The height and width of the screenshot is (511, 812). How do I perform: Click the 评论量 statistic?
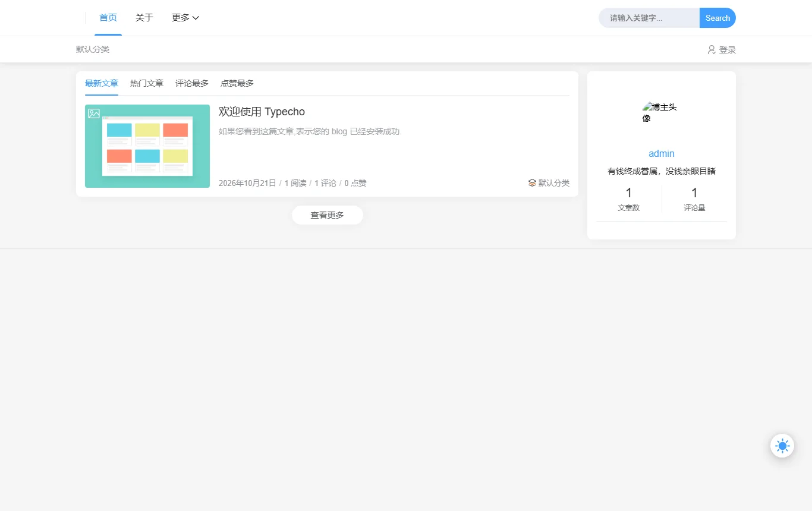(x=694, y=199)
